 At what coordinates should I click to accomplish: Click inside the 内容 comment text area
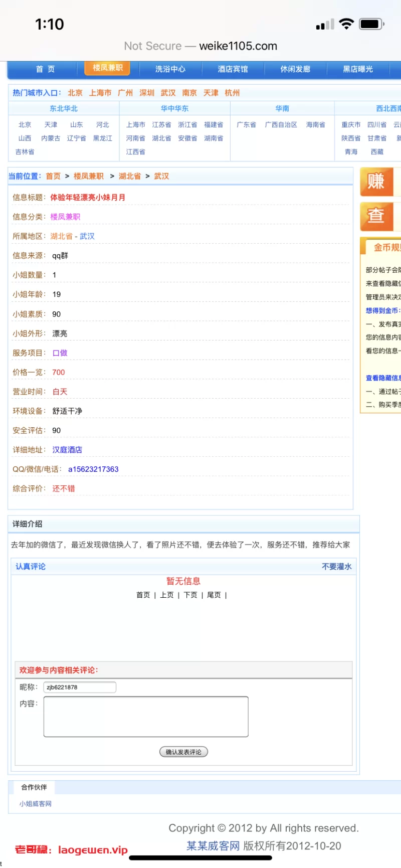coord(146,717)
